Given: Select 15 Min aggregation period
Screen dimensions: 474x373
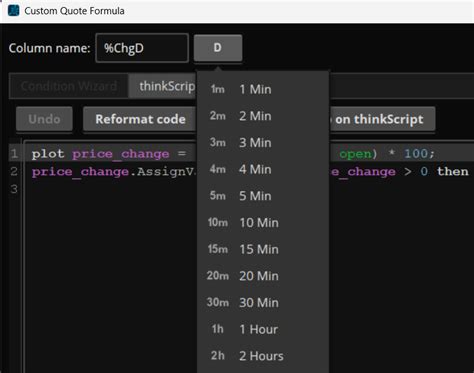Looking at the screenshot, I should pos(263,249).
